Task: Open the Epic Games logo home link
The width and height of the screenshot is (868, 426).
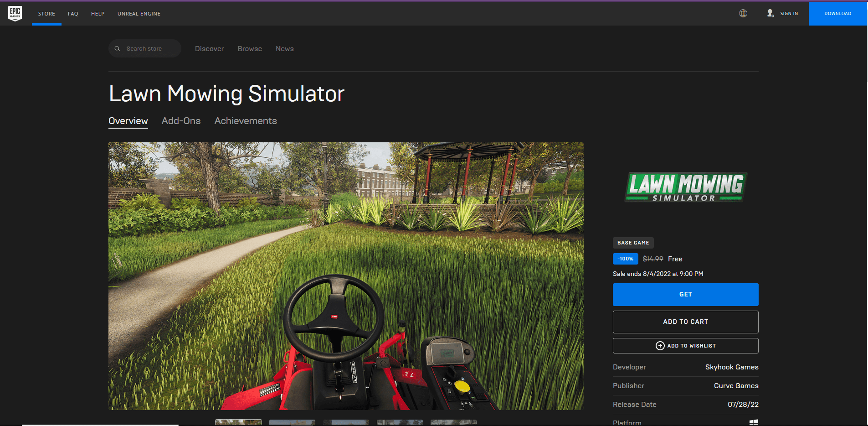Action: pos(15,13)
